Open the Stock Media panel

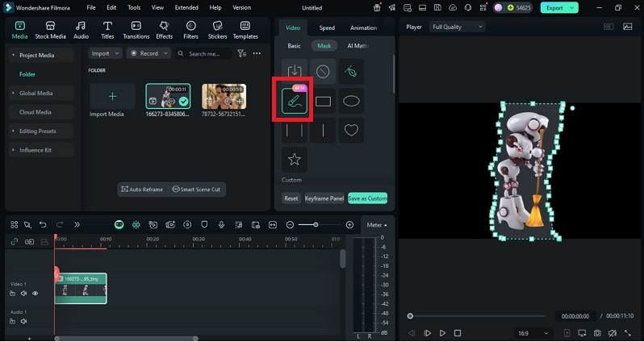tap(50, 31)
